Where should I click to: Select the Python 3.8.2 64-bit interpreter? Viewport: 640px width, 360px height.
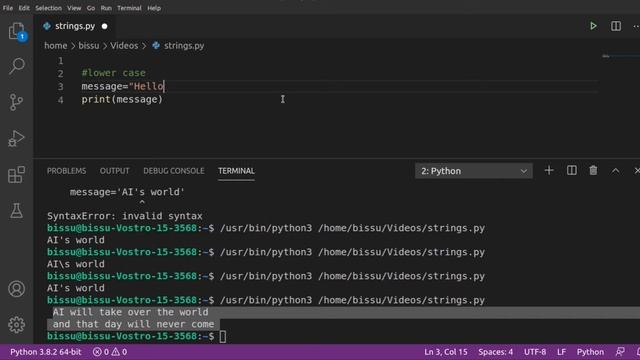46,352
